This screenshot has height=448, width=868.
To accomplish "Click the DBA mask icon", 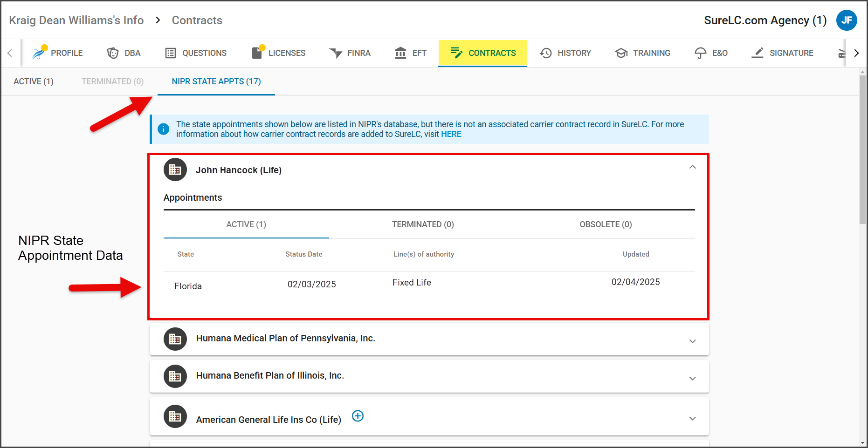I will (113, 53).
